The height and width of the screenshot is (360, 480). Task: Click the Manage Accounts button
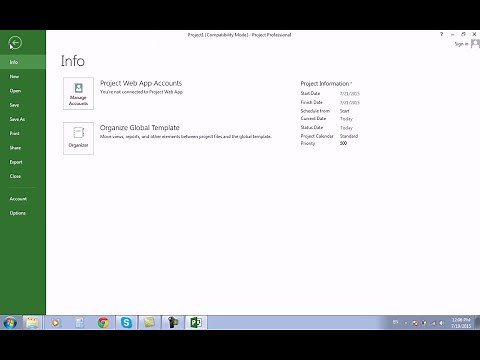pyautogui.click(x=78, y=94)
